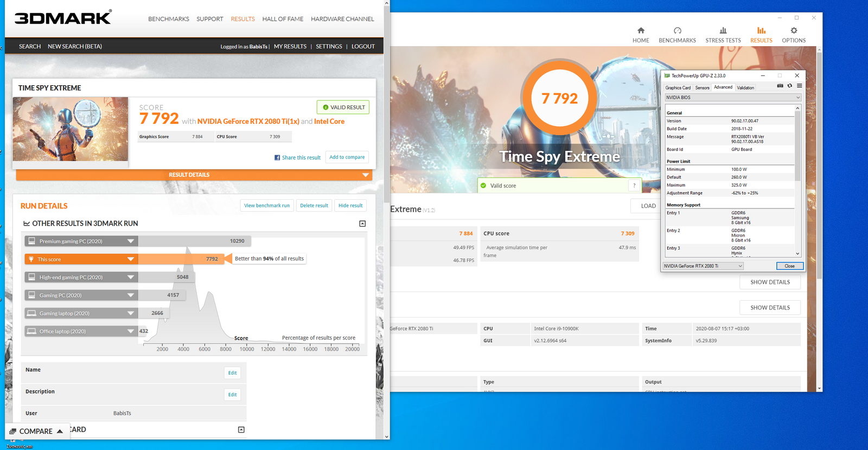
Task: Click upper SHOW DETAILS button
Action: coord(770,282)
